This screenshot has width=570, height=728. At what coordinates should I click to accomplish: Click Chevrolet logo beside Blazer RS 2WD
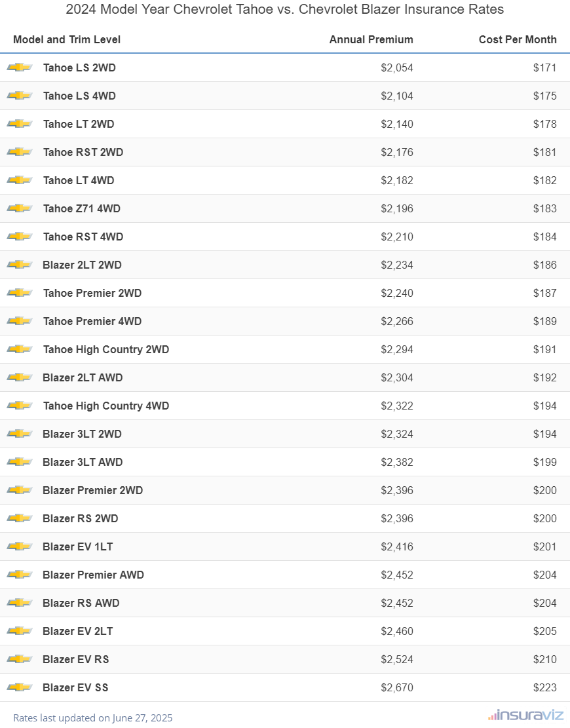coord(20,518)
